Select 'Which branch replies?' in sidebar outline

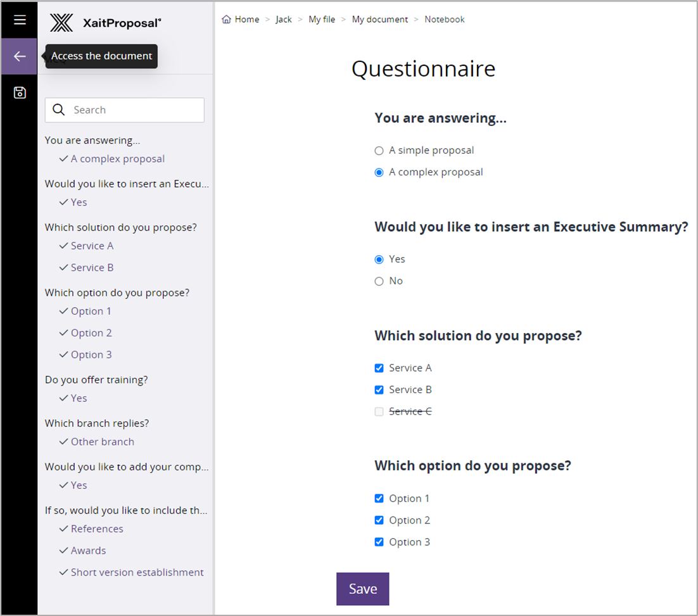pyautogui.click(x=97, y=424)
